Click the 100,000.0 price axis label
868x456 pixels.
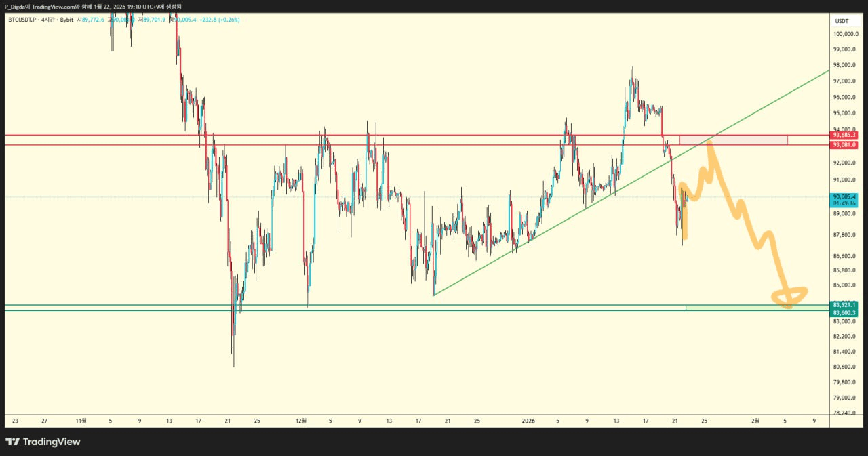click(846, 34)
